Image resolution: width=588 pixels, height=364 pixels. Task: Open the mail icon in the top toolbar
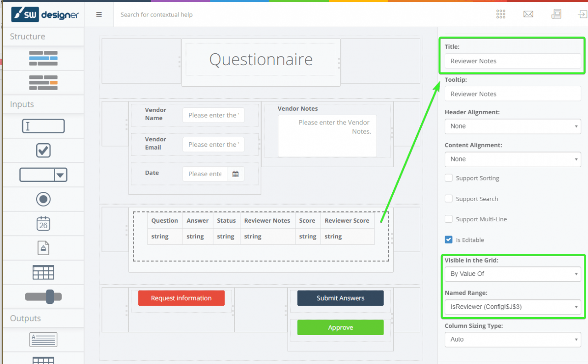click(x=528, y=14)
